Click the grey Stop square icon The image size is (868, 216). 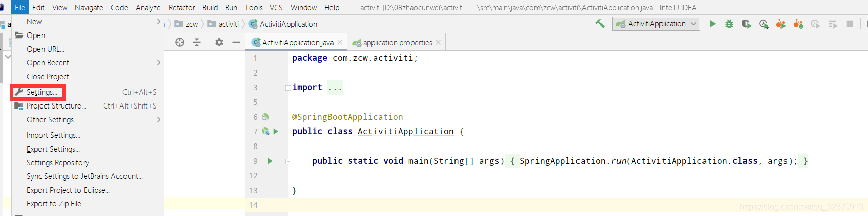850,24
